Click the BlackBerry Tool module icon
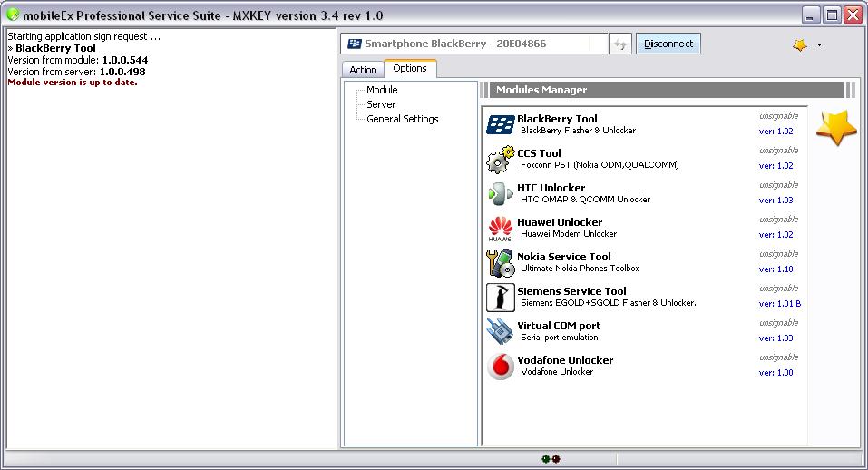The image size is (868, 470). click(501, 124)
